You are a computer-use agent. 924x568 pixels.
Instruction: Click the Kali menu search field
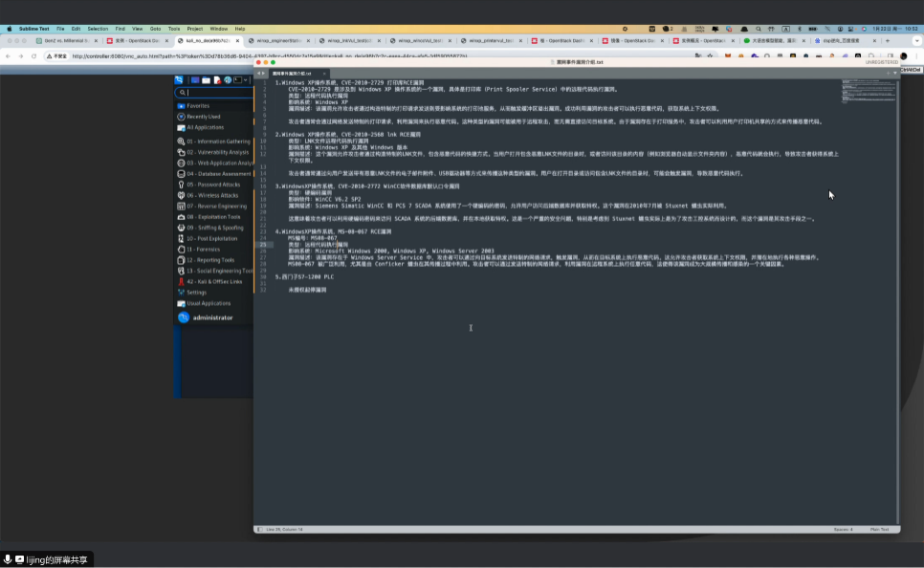tap(218, 93)
